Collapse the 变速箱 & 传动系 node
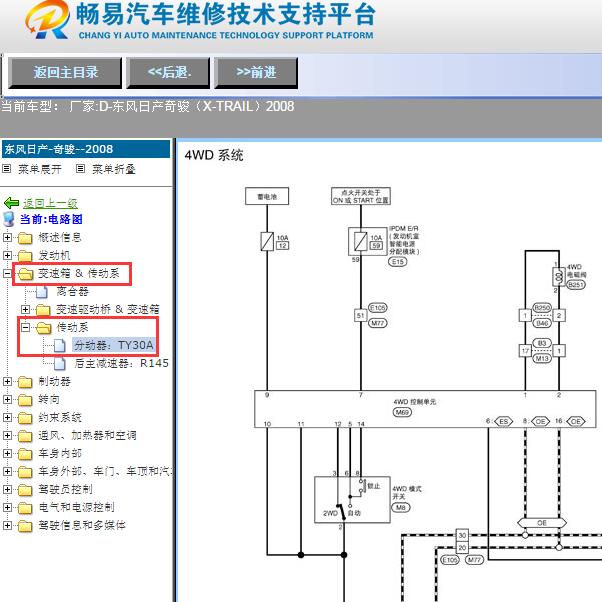Image resolution: width=602 pixels, height=602 pixels. coord(7,273)
